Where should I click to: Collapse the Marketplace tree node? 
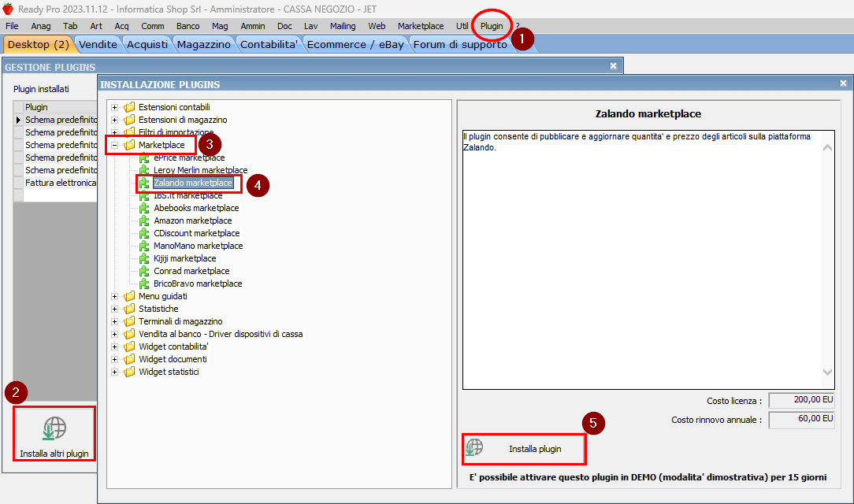[x=114, y=146]
